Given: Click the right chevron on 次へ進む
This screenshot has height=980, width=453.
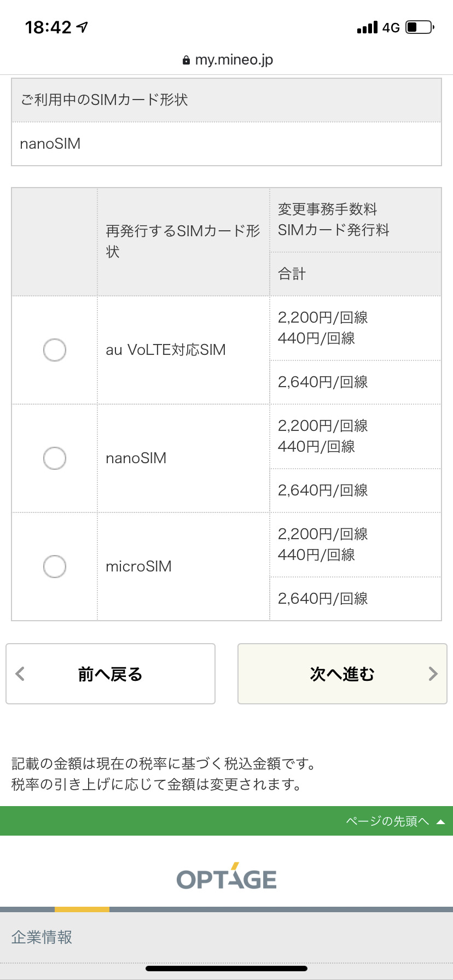Looking at the screenshot, I should pyautogui.click(x=433, y=674).
